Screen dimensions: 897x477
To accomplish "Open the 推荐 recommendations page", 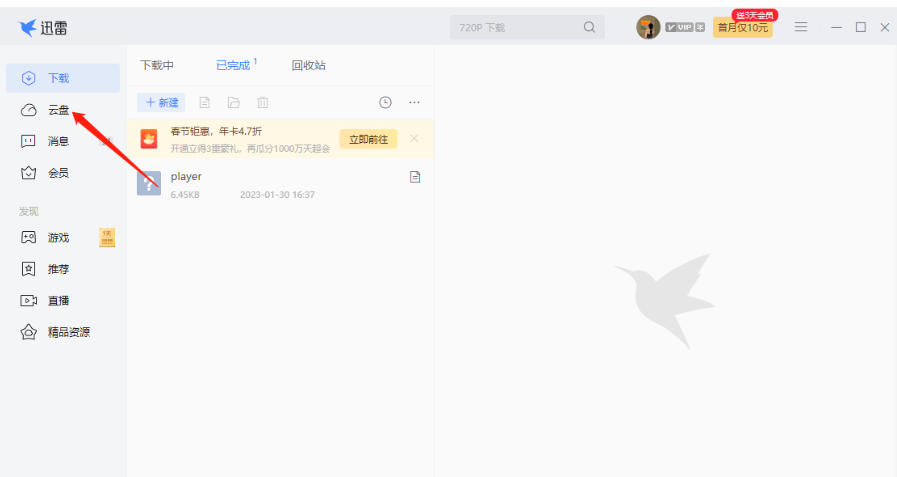I will pos(58,269).
